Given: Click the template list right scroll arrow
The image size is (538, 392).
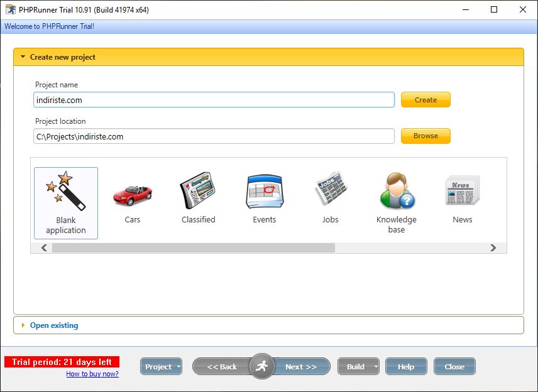Looking at the screenshot, I should coord(493,248).
